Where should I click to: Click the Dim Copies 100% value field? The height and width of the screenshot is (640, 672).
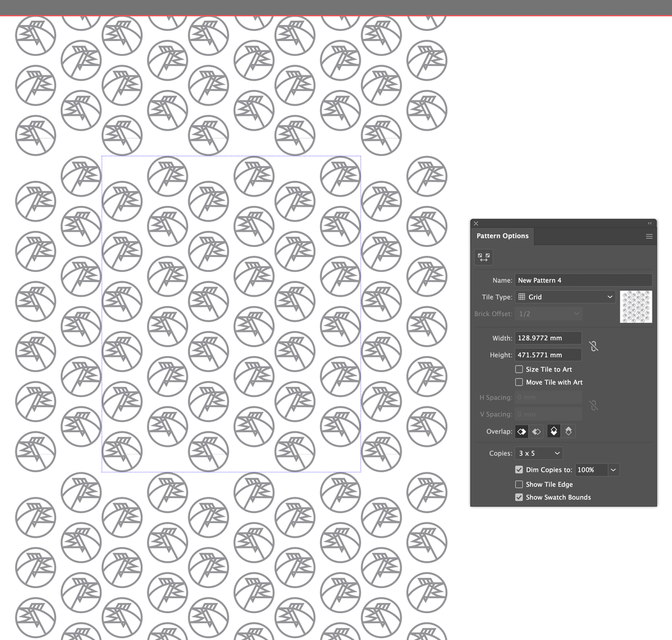coord(591,470)
